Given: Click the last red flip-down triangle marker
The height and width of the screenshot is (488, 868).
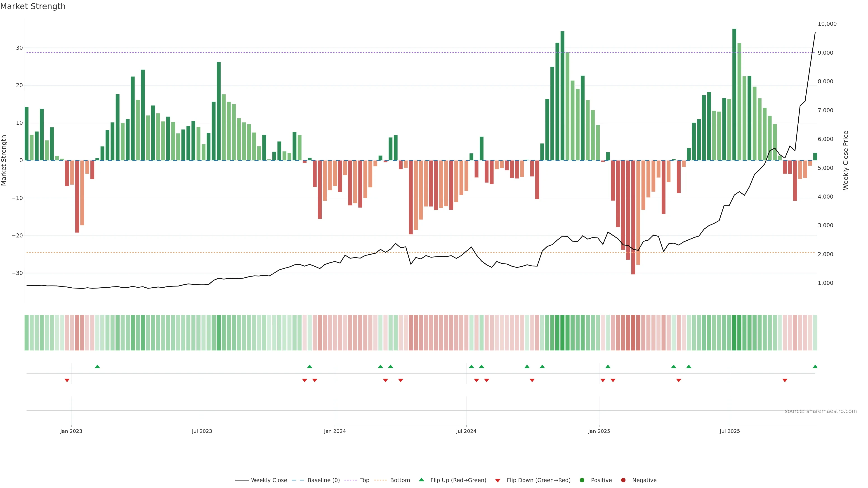Looking at the screenshot, I should [785, 380].
